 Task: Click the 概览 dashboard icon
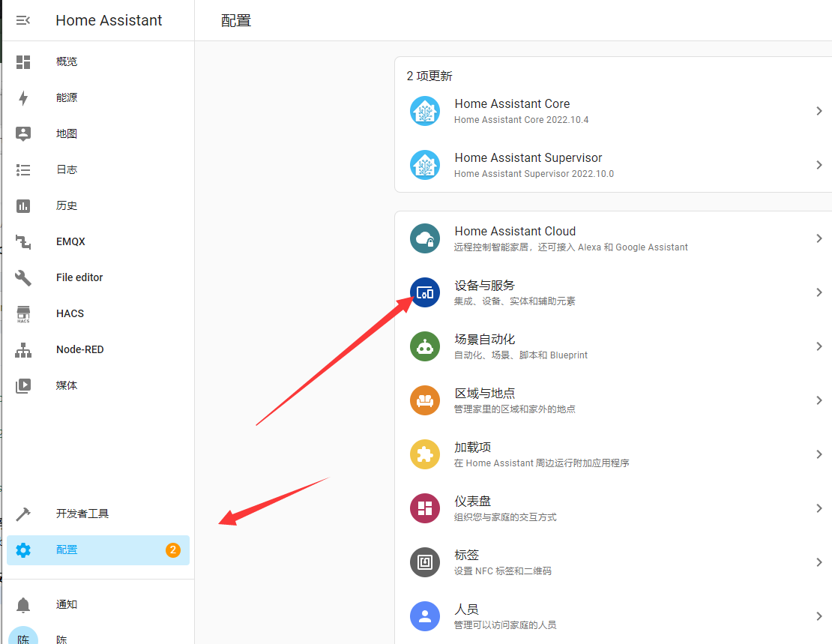(x=22, y=61)
